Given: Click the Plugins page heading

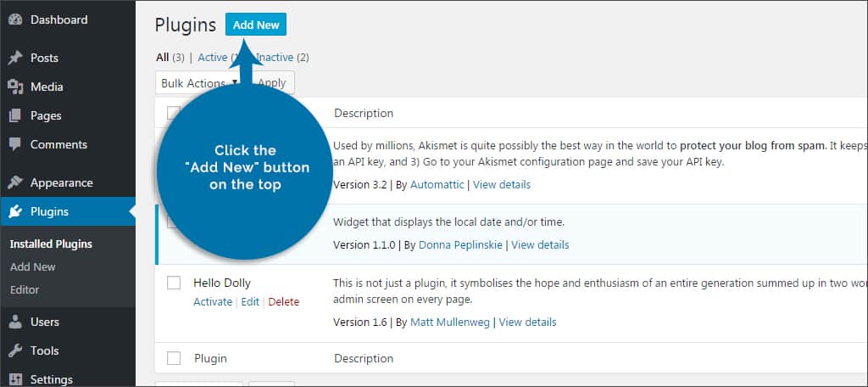Looking at the screenshot, I should click(x=186, y=25).
